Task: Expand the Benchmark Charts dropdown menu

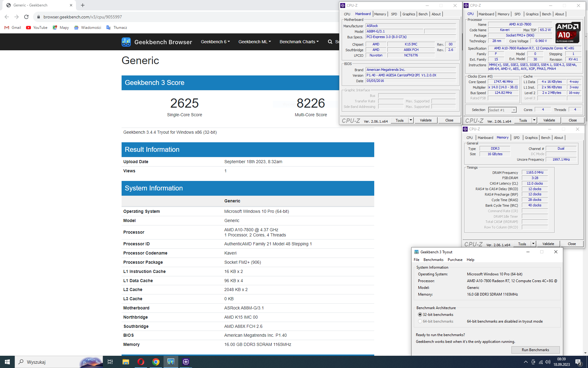Action: [299, 42]
